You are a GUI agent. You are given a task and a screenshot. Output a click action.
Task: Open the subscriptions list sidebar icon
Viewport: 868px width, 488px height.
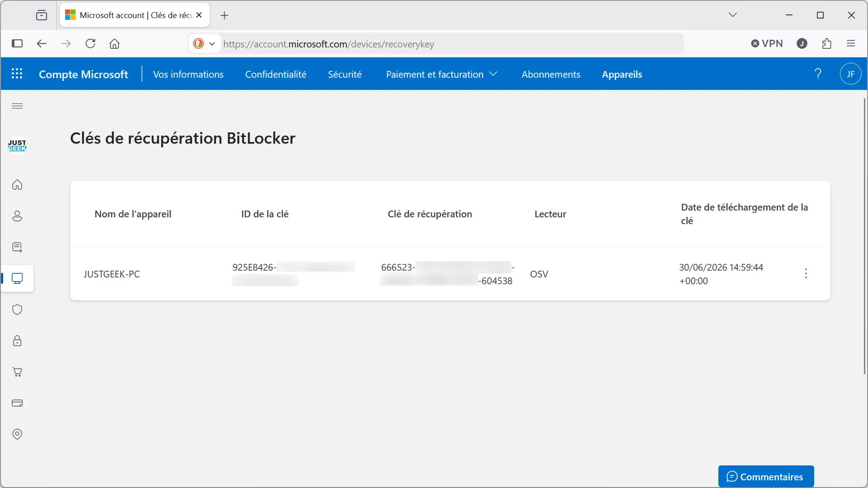(x=17, y=247)
